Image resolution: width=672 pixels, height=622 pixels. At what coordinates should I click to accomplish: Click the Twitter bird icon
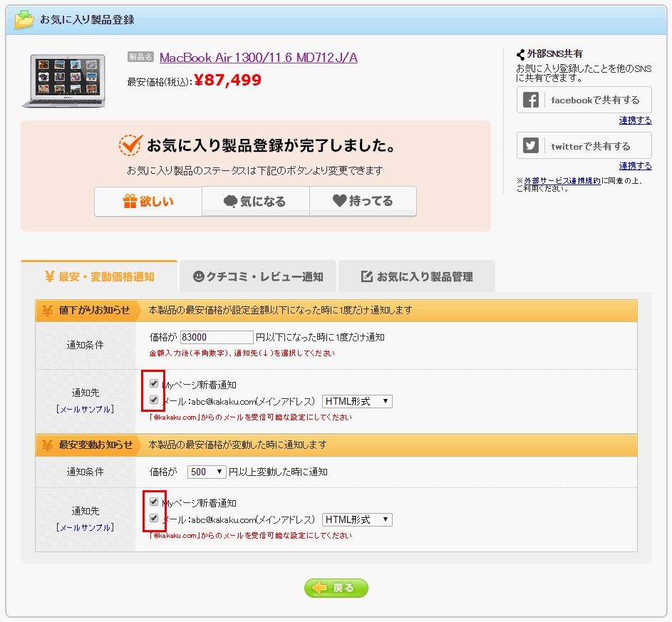pos(531,145)
